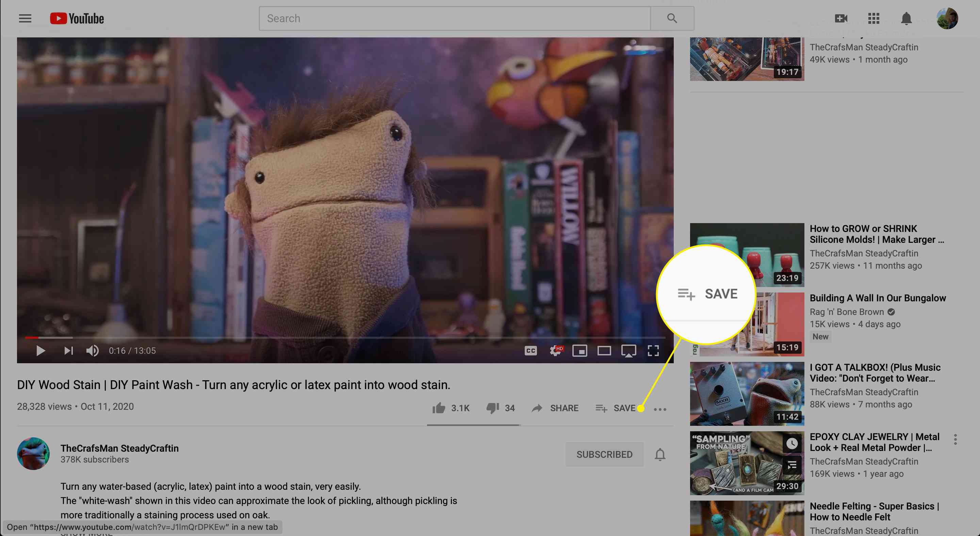Open TheCrafsMan SteadyCraftin channel name link
Viewport: 980px width, 536px height.
click(119, 448)
